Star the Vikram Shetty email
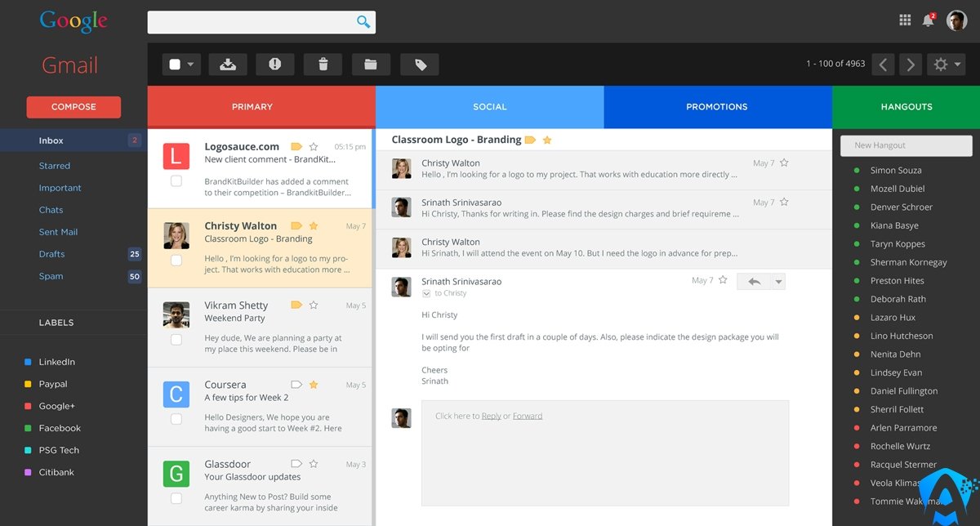 [x=314, y=305]
